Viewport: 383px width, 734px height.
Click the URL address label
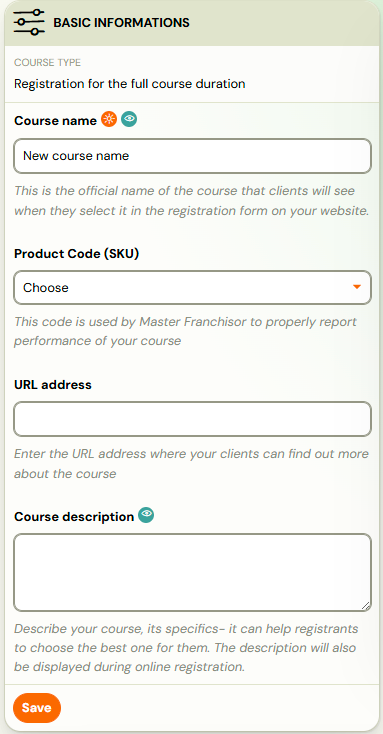53,385
